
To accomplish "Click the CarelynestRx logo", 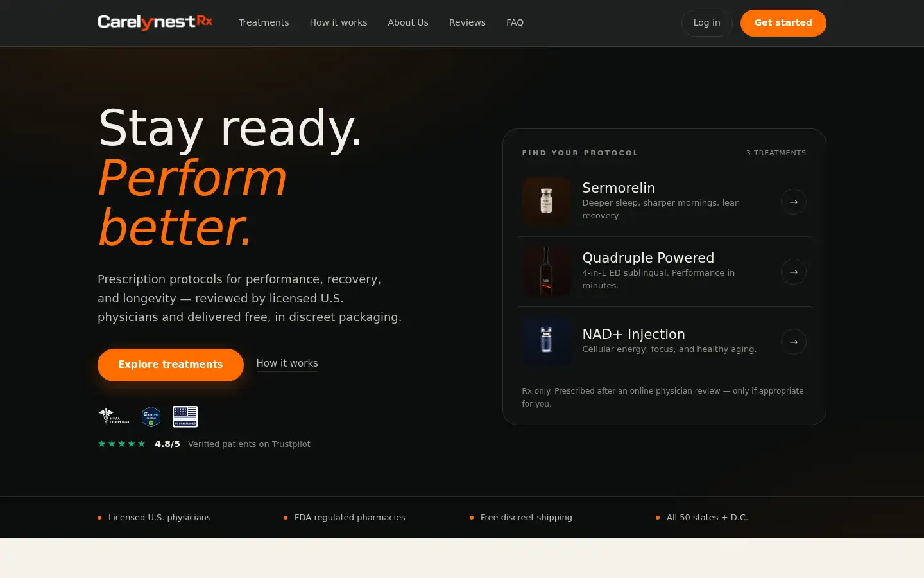I will pyautogui.click(x=155, y=22).
